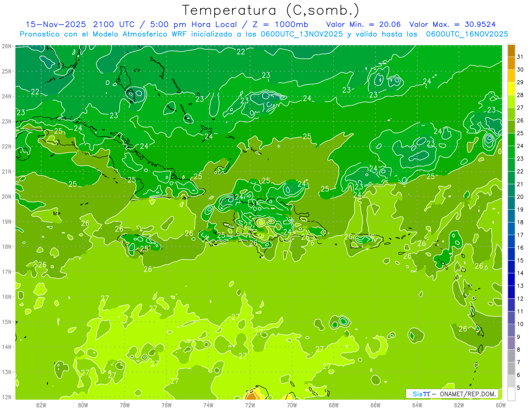The image size is (532, 411).
Task: Click the color bar value label 10
Action: point(520,324)
